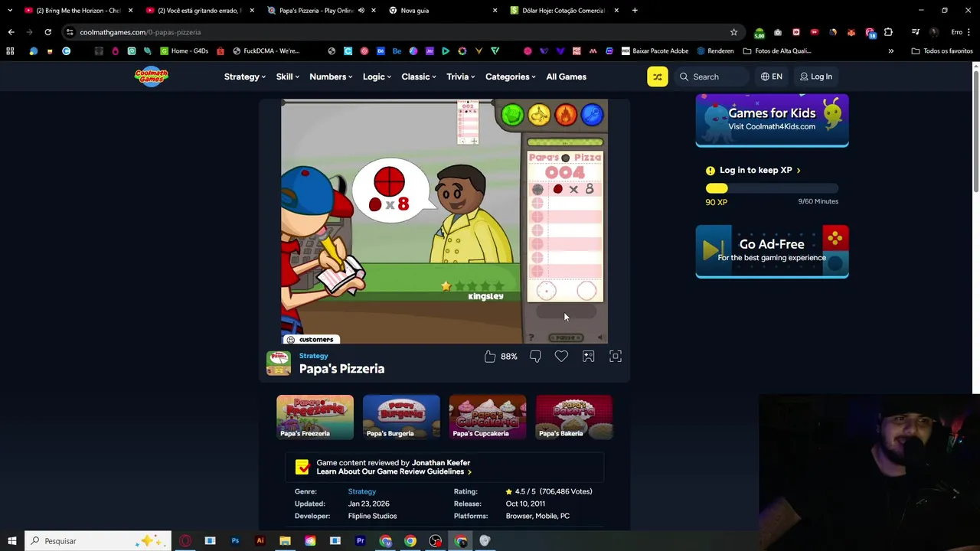Expand the Categories menu dropdown

point(511,77)
